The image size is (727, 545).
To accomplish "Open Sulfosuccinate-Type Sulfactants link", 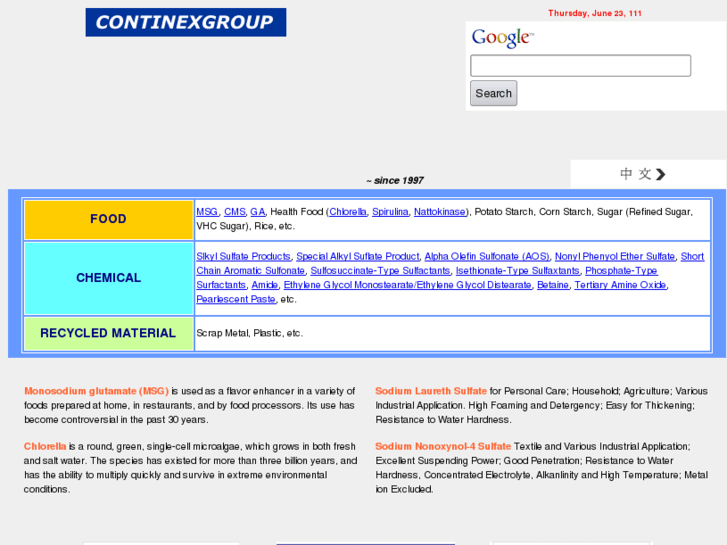I will tap(380, 271).
